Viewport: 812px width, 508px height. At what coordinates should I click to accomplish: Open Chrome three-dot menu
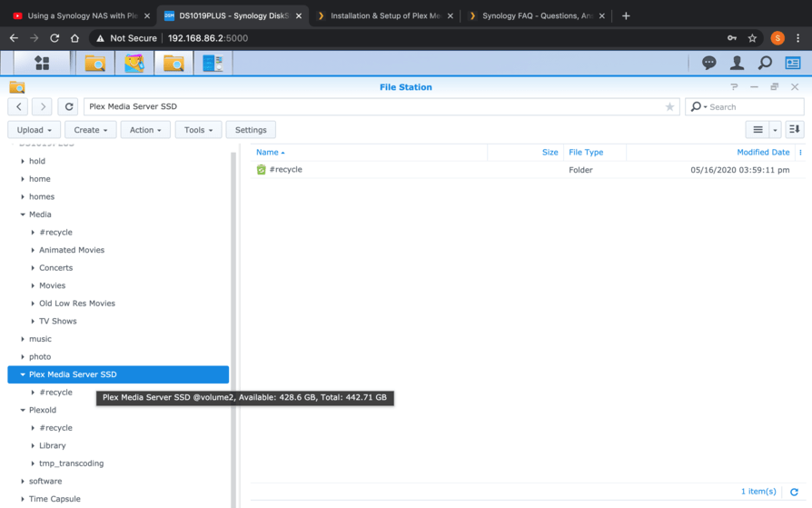(798, 38)
